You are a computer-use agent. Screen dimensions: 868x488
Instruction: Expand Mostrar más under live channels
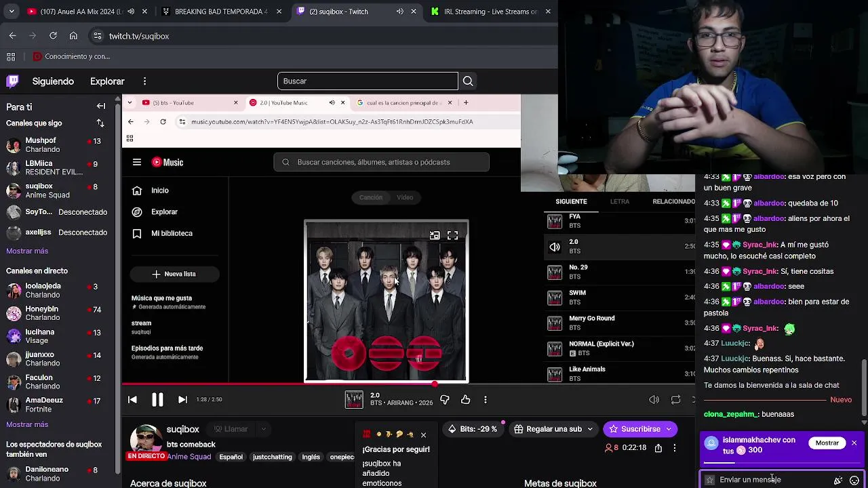point(27,424)
